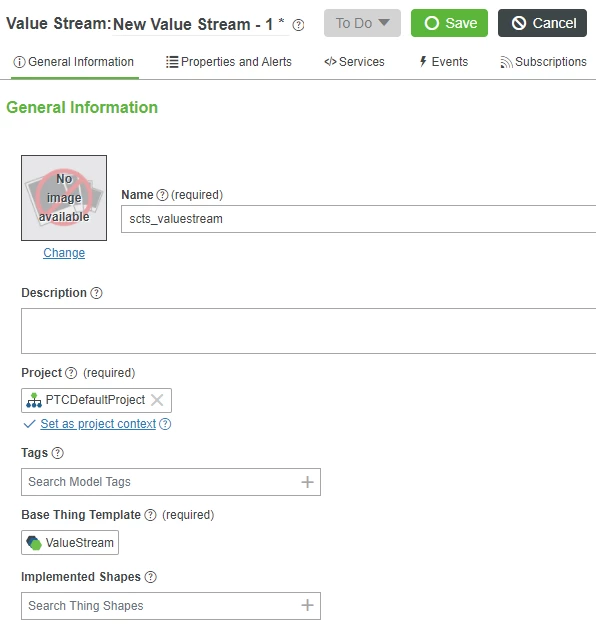
Task: Open the Subscriptions tab
Action: (x=543, y=62)
